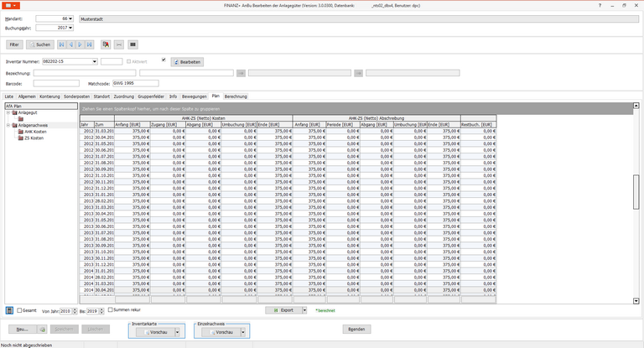Viewport: 644px width, 348px height.
Task: Click the scissors-like toolbar icon
Action: tap(119, 44)
